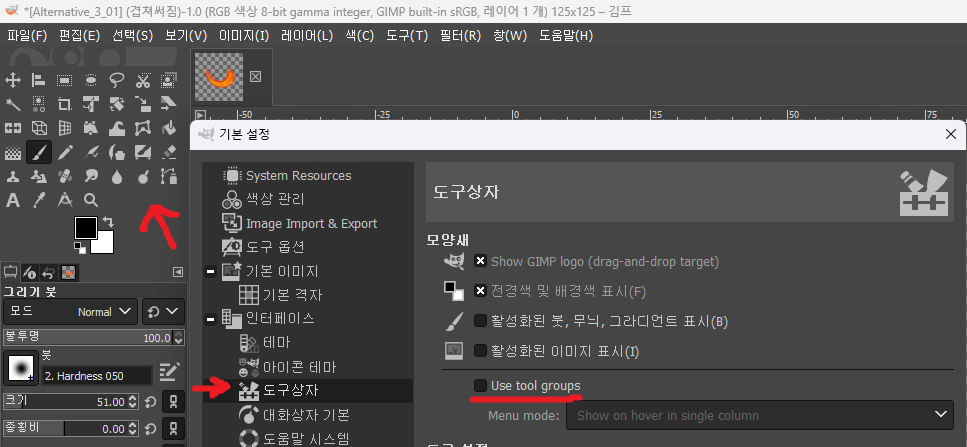Select 아이콘 테마 in preferences tree

point(299,367)
